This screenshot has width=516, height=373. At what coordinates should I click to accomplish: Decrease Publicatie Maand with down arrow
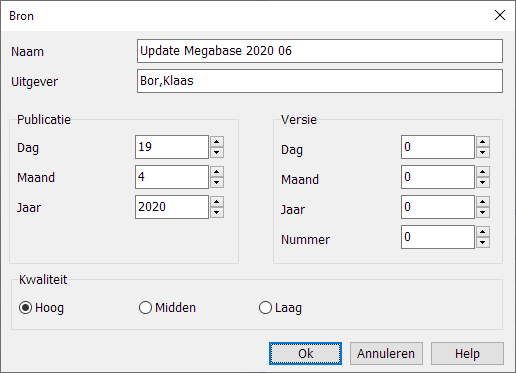point(217,182)
